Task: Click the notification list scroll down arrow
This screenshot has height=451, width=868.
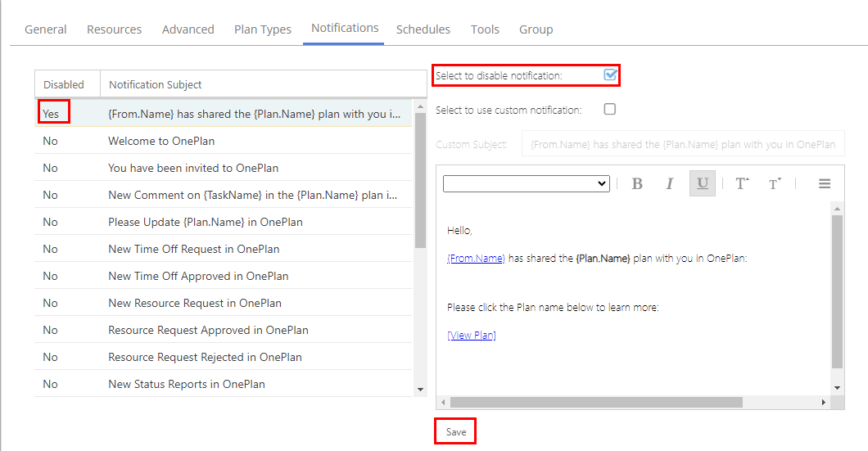Action: 420,390
